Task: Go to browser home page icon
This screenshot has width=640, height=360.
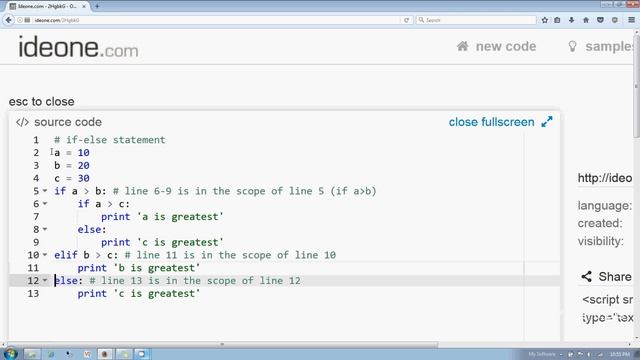Action: pos(586,20)
